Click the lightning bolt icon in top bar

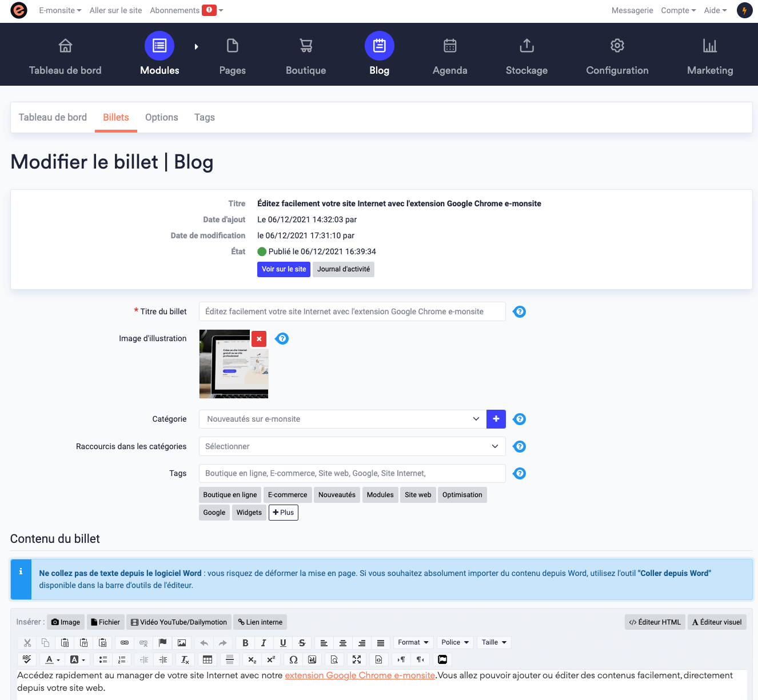[x=744, y=10]
